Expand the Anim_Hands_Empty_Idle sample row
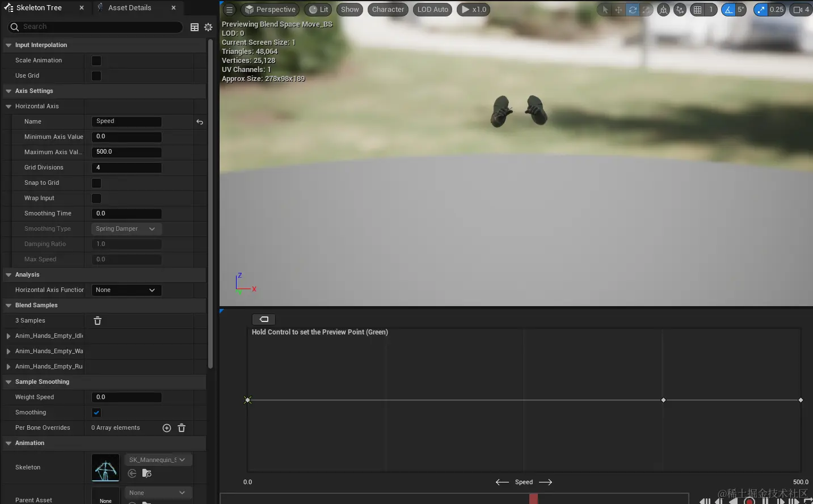Screen dimensions: 813x504 tap(9, 336)
